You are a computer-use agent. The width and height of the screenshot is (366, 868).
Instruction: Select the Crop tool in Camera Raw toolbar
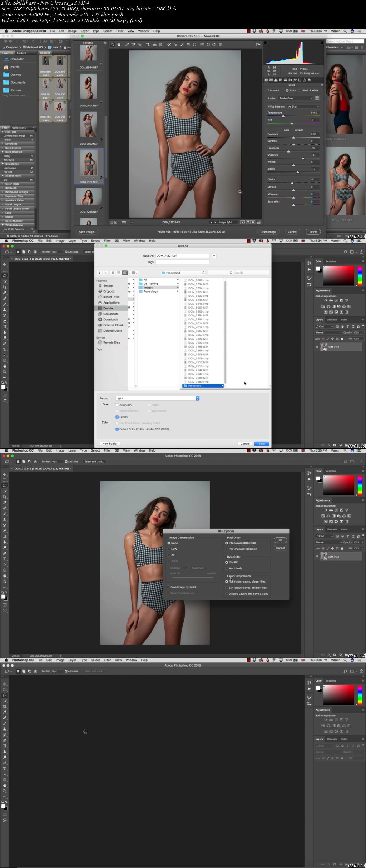(148, 45)
